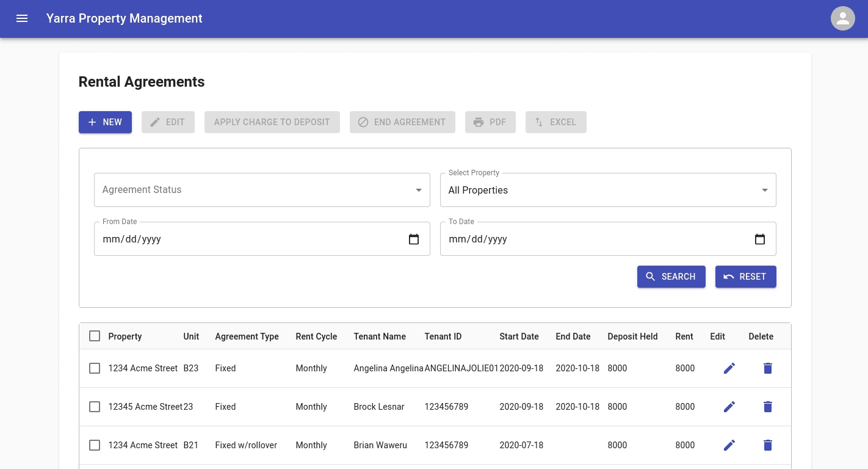Export agreements using the EXCEL button
This screenshot has height=469, width=868.
coord(556,122)
